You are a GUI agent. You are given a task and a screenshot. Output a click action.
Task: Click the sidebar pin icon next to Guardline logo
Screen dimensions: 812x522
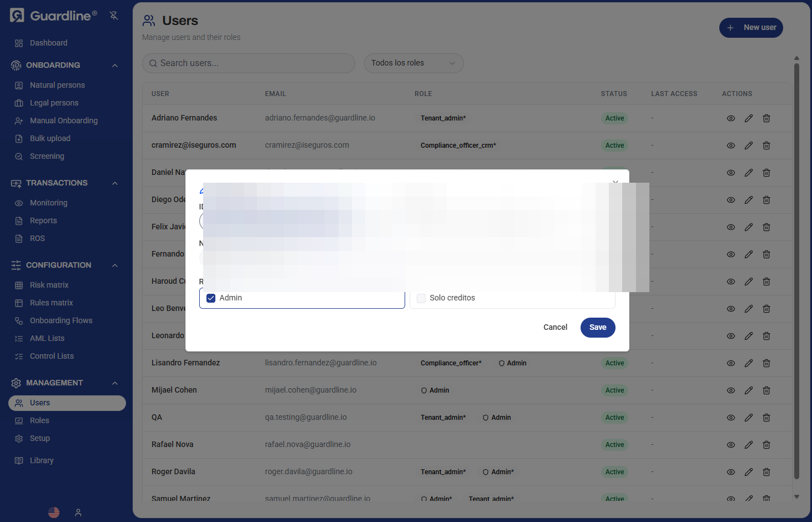tap(114, 16)
